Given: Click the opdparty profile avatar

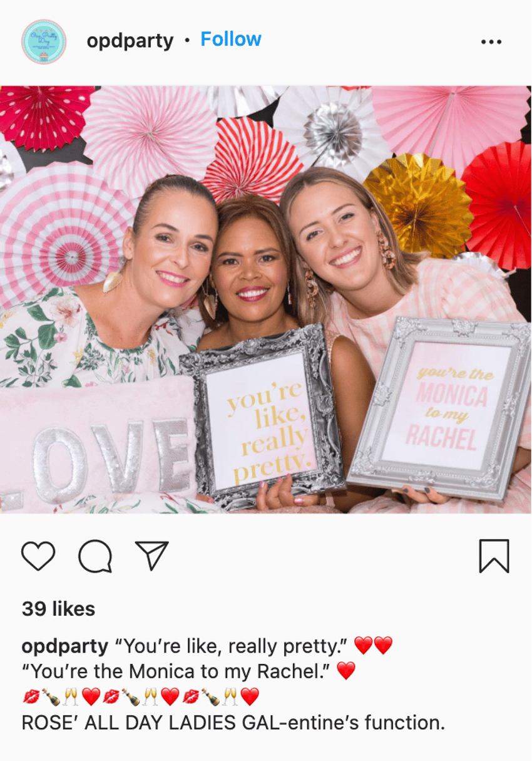Looking at the screenshot, I should (x=44, y=41).
